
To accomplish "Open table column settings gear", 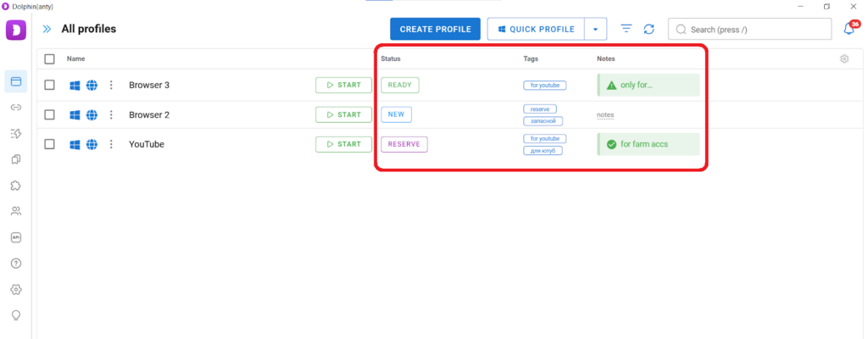I will tap(844, 59).
